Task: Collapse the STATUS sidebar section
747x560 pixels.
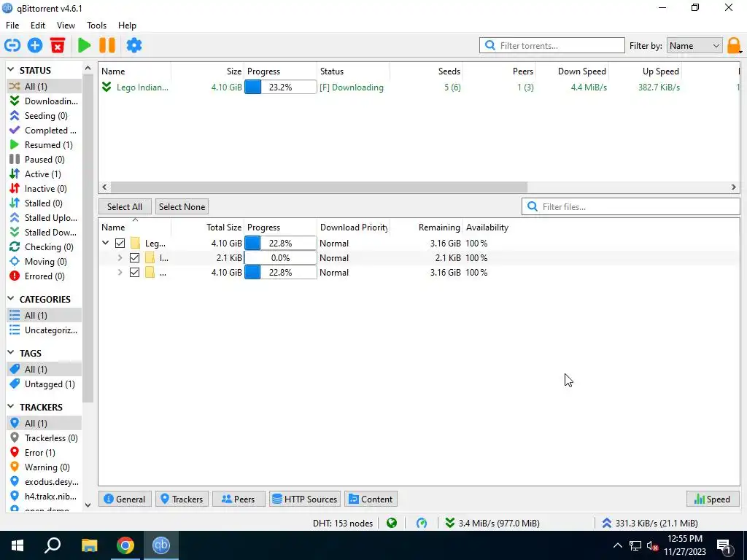Action: [x=11, y=70]
